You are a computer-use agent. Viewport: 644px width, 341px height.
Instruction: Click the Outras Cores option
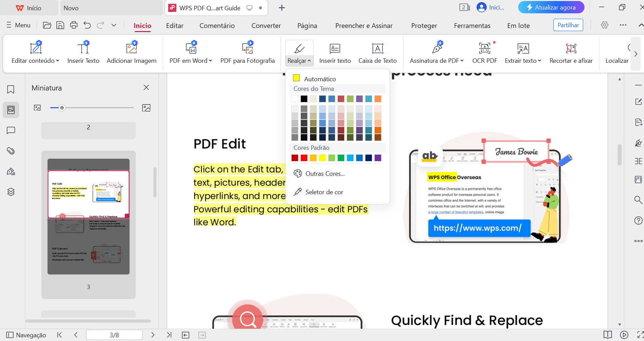tap(325, 173)
